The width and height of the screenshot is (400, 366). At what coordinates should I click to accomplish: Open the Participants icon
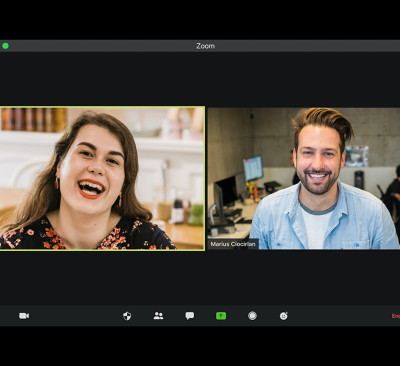158,316
